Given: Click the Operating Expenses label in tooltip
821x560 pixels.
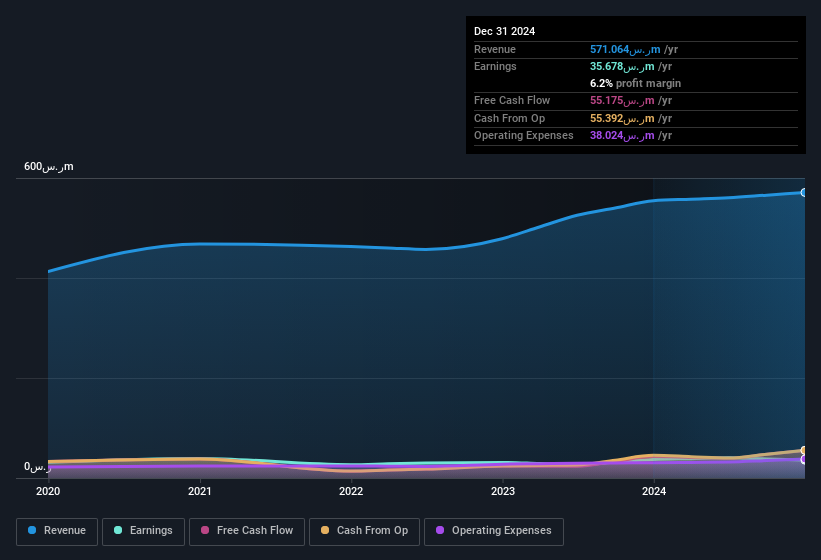Looking at the screenshot, I should tap(524, 136).
